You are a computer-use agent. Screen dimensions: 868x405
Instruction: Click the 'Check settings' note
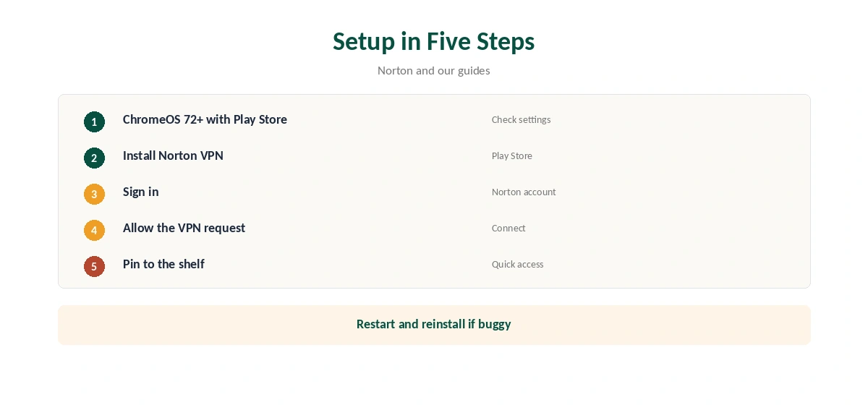coord(521,119)
